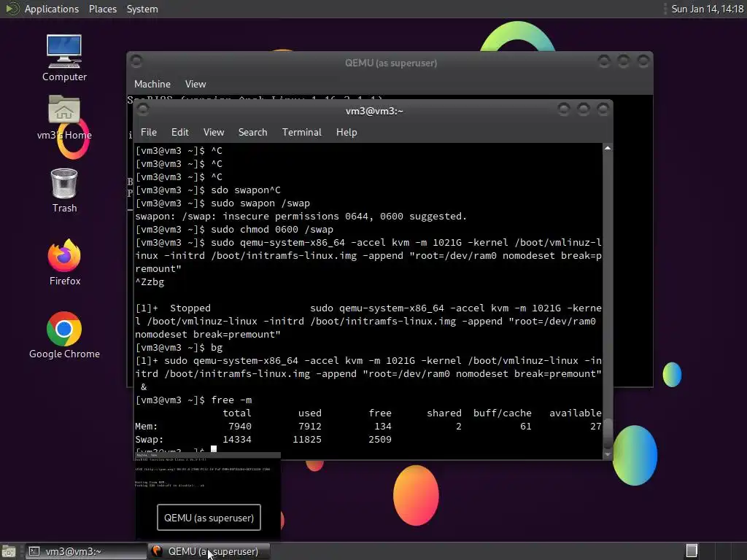Click the Swap free value 2509
Image resolution: width=747 pixels, height=560 pixels.
pyautogui.click(x=379, y=440)
